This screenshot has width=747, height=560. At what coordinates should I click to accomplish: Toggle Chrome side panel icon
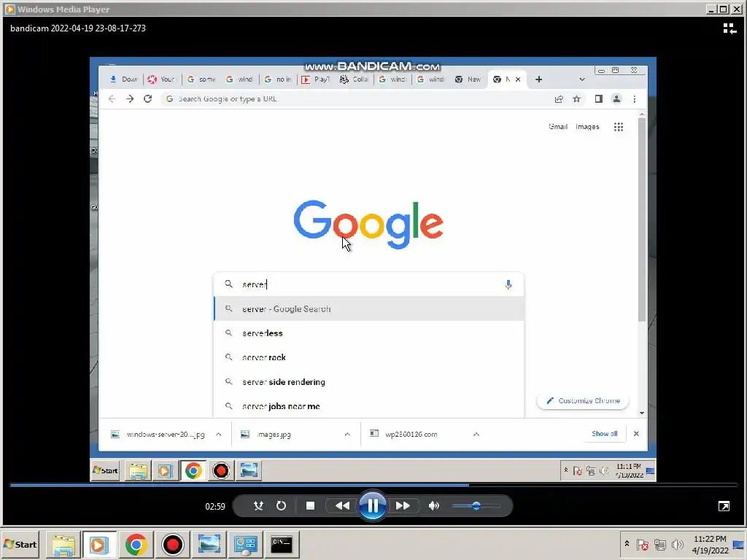pos(598,99)
